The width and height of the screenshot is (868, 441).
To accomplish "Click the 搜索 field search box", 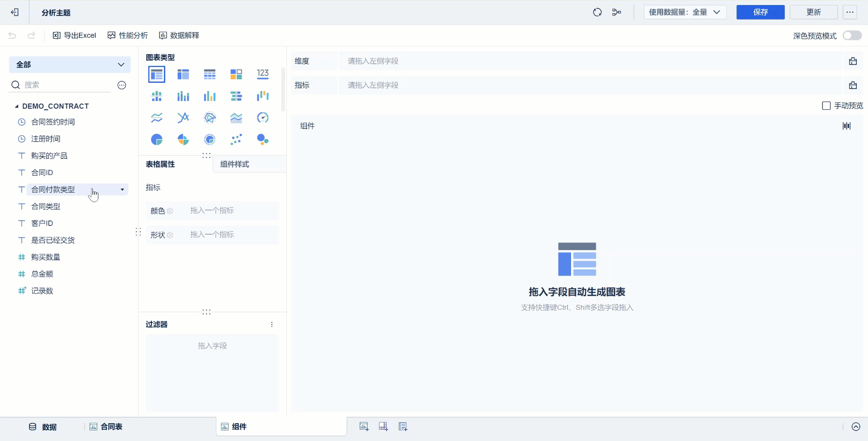I will point(61,85).
